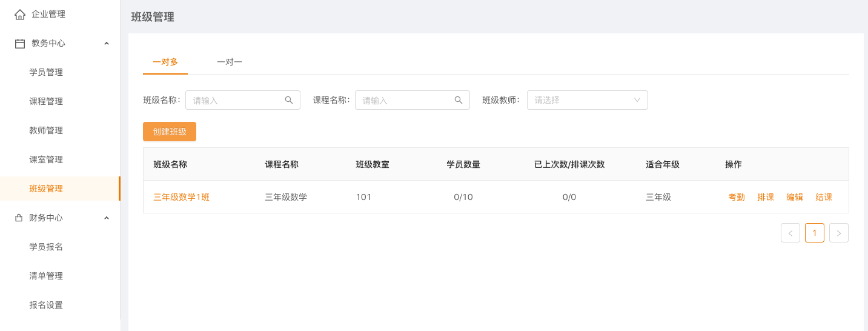Switch to the 一对一 tab
The width and height of the screenshot is (868, 331).
pos(230,62)
